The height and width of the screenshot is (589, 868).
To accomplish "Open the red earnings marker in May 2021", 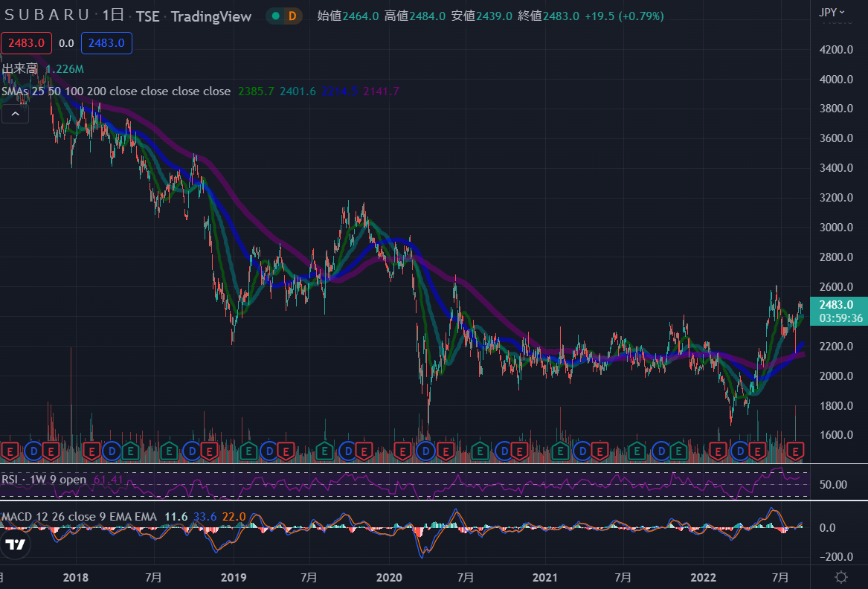I will 599,451.
